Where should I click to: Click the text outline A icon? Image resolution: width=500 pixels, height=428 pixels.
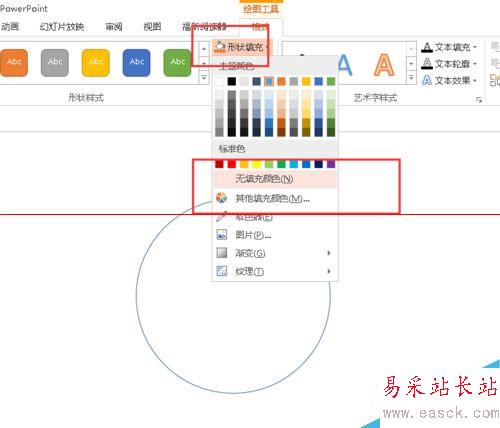427,63
